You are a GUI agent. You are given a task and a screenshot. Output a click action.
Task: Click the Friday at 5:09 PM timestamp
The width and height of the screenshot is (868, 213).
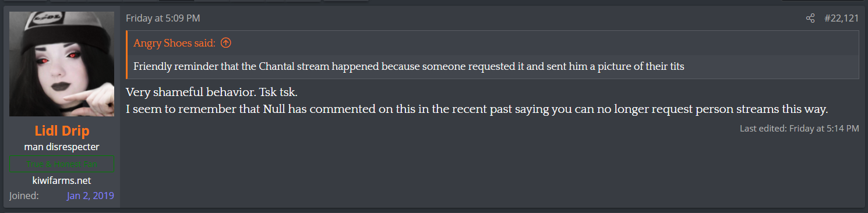click(x=163, y=19)
